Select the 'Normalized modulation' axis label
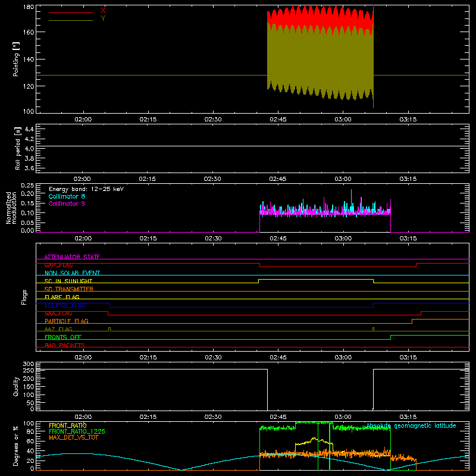476x476 pixels. pyautogui.click(x=11, y=208)
